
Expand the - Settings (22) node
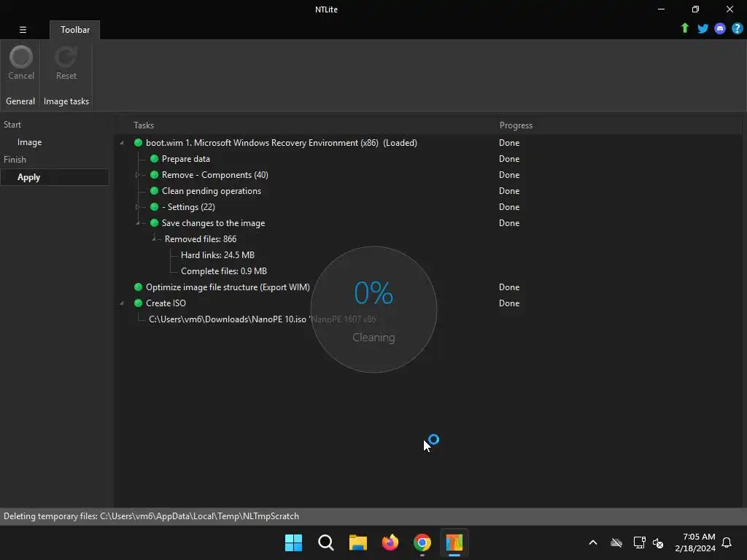click(x=138, y=206)
